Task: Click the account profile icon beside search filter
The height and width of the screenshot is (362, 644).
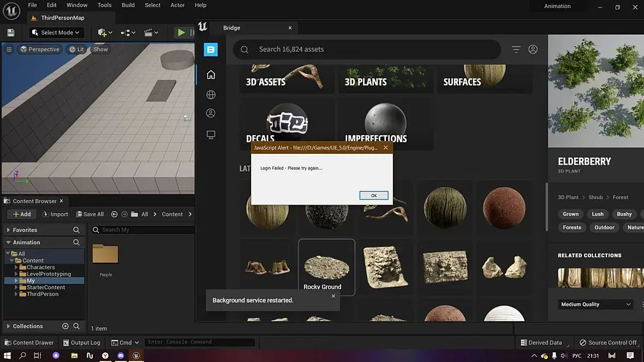Action: click(x=533, y=49)
